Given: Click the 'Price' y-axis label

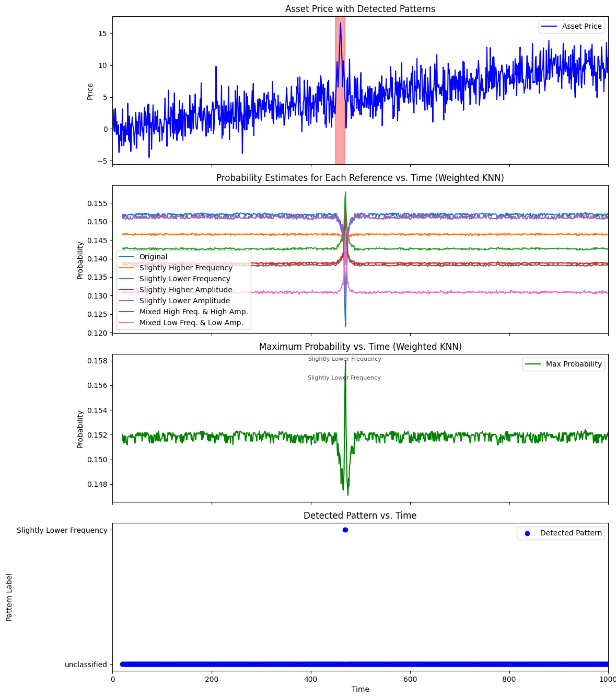Looking at the screenshot, I should (x=90, y=91).
